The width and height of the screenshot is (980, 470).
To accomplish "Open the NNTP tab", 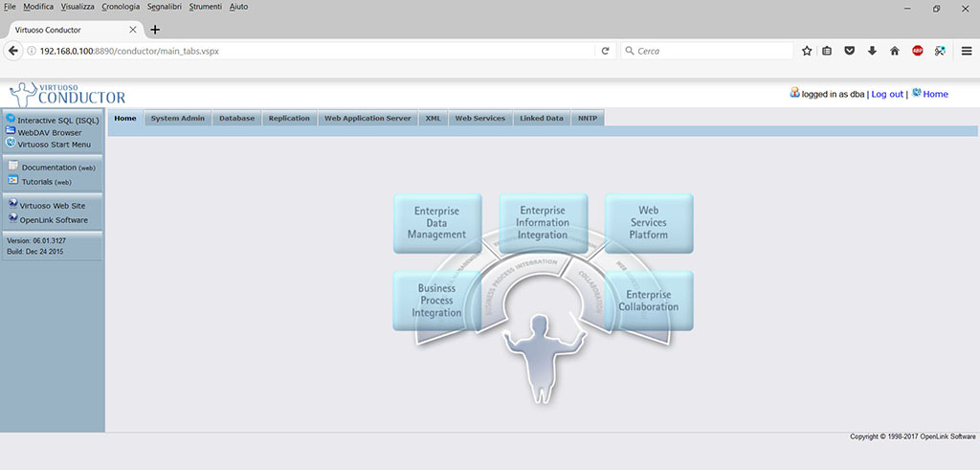I will pyautogui.click(x=588, y=118).
